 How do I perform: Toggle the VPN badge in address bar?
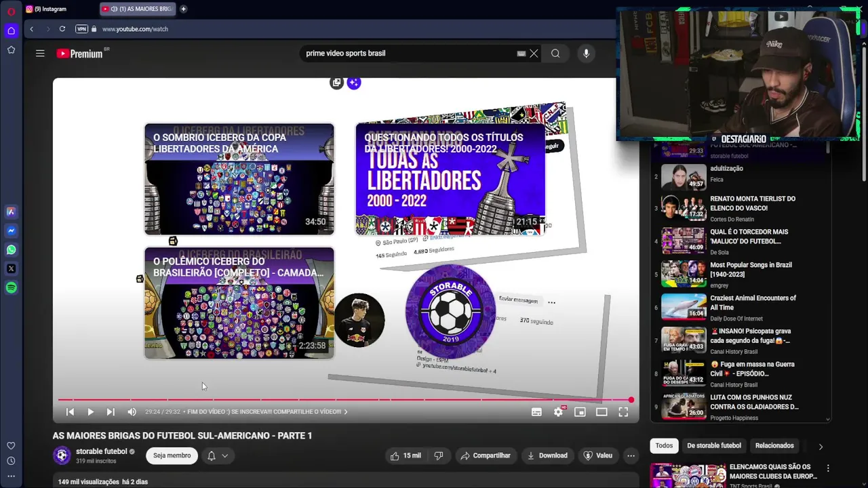pos(82,29)
